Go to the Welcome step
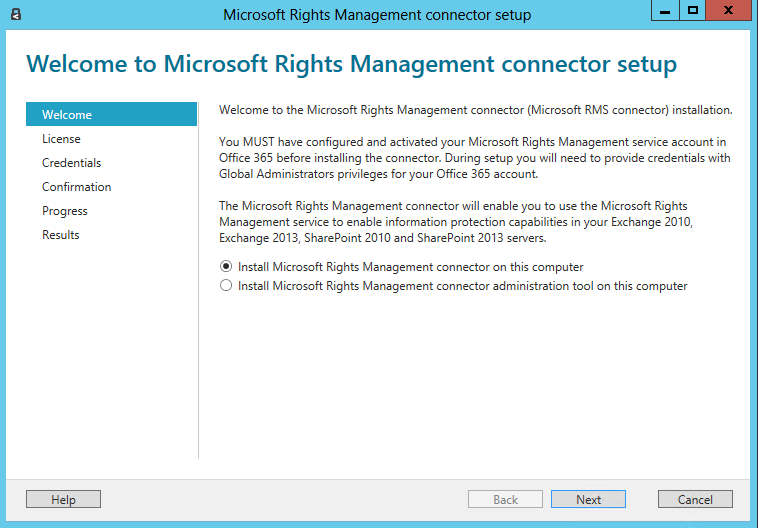The height and width of the screenshot is (528, 758). (x=111, y=114)
